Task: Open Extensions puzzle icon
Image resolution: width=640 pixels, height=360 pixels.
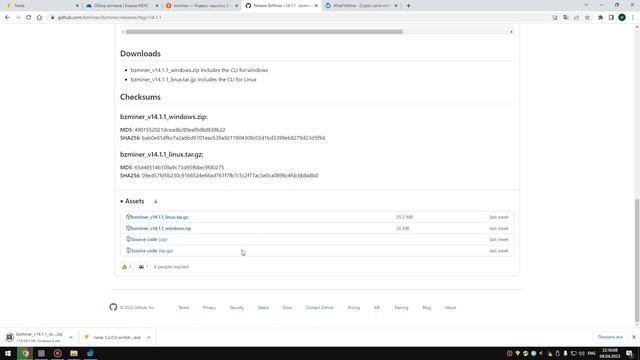Action: click(600, 18)
